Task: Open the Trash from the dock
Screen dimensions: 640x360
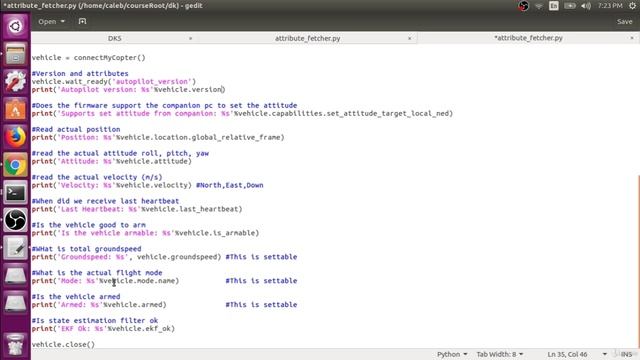Action: (15, 345)
